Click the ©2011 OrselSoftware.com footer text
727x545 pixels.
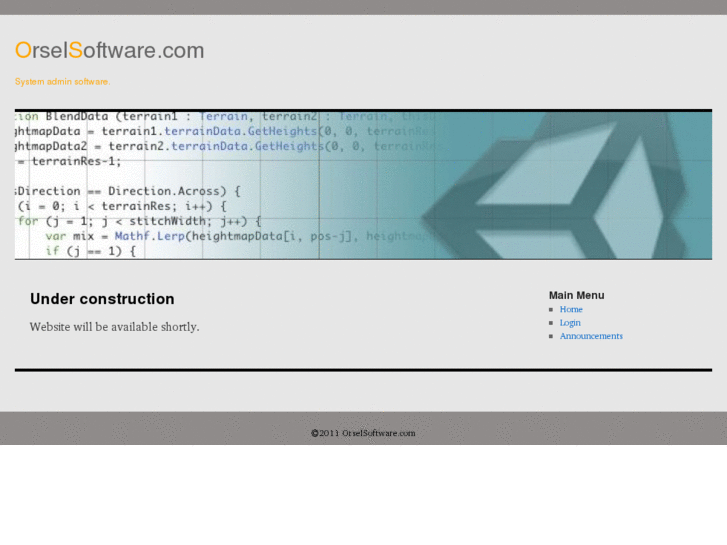(x=364, y=433)
